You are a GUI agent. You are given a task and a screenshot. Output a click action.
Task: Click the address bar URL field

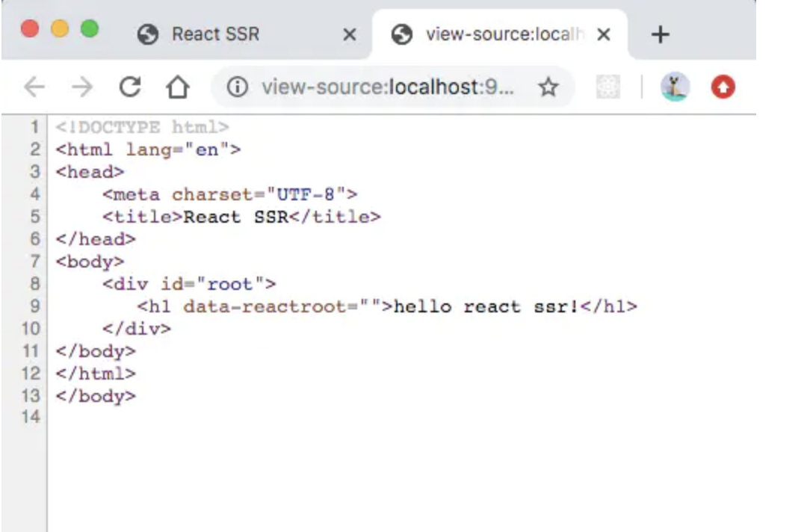[x=387, y=88]
